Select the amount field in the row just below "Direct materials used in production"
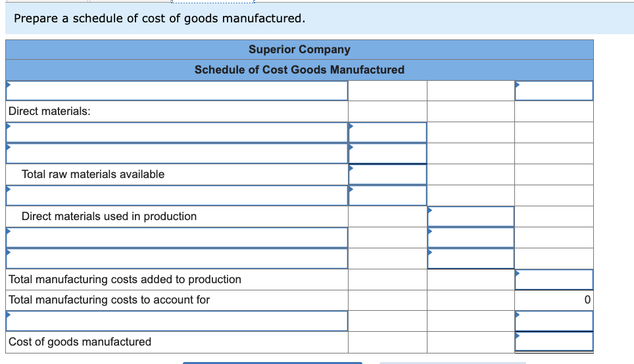Screen dimensions: 634x364 pos(471,238)
